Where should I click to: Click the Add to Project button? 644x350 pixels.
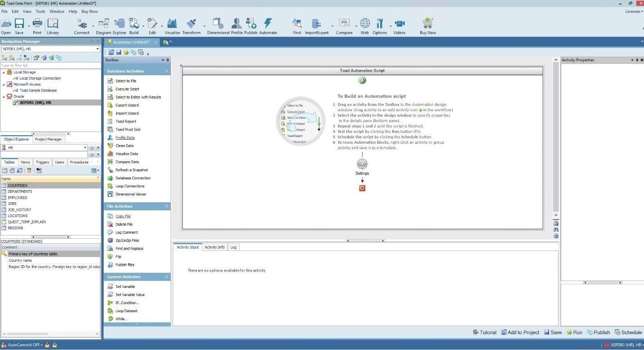520,332
